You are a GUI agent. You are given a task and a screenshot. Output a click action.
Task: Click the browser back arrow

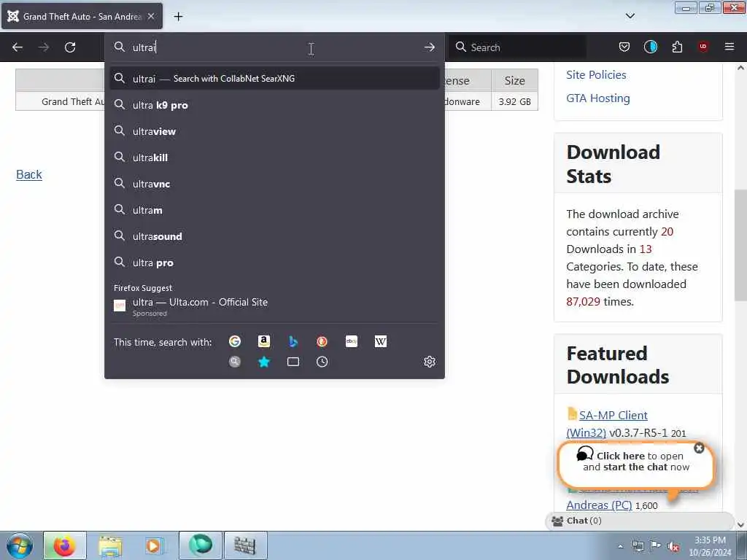click(x=18, y=47)
